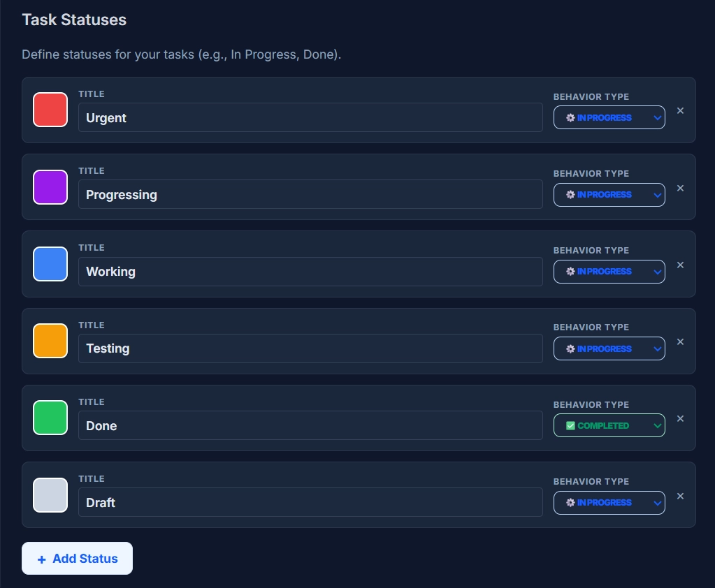Open the Behavior Type dropdown for Urgent
The image size is (715, 588).
pyautogui.click(x=609, y=117)
